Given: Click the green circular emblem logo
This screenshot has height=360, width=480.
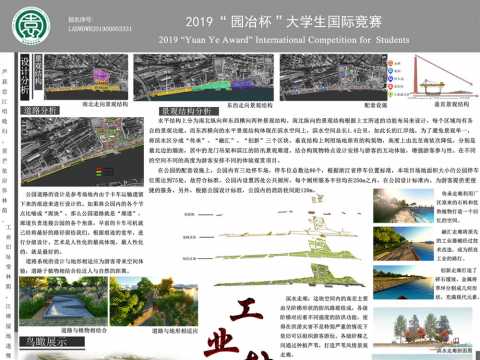Looking at the screenshot, I should 31,26.
